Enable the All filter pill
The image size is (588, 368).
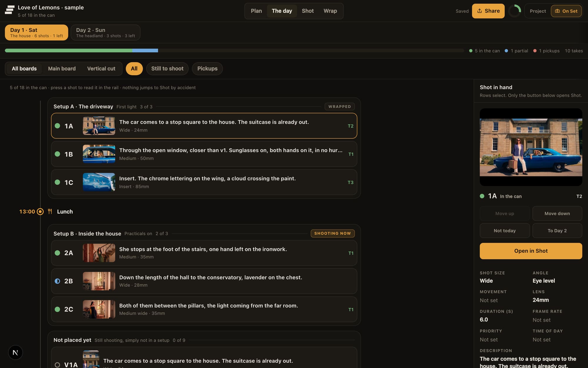(134, 69)
